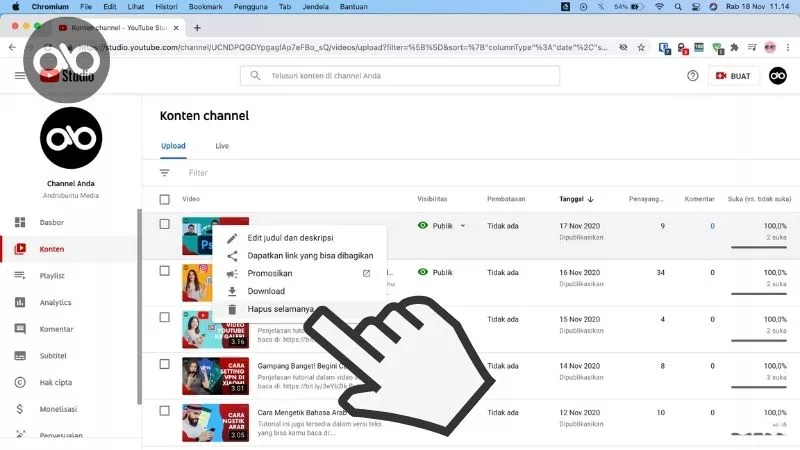Click the hamburger menu icon
The height and width of the screenshot is (450, 800).
(x=19, y=76)
